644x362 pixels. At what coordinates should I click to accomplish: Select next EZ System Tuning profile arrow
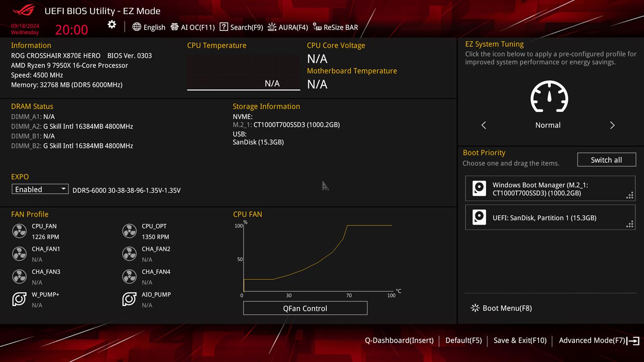pos(612,125)
